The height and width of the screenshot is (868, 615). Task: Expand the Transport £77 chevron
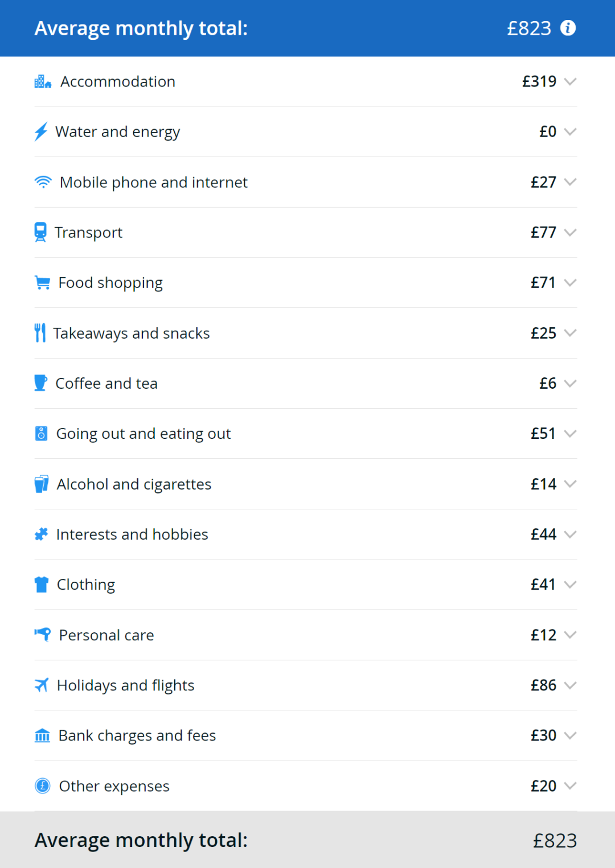[570, 232]
